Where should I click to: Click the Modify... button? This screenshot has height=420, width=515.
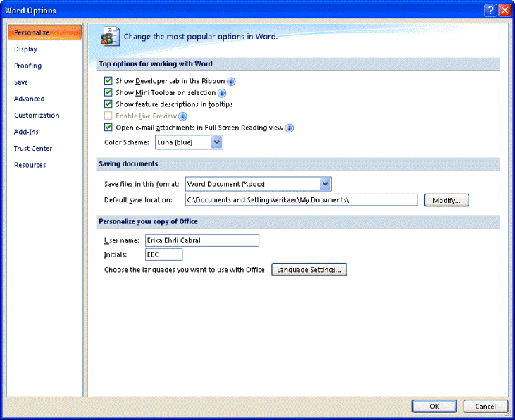click(x=447, y=200)
